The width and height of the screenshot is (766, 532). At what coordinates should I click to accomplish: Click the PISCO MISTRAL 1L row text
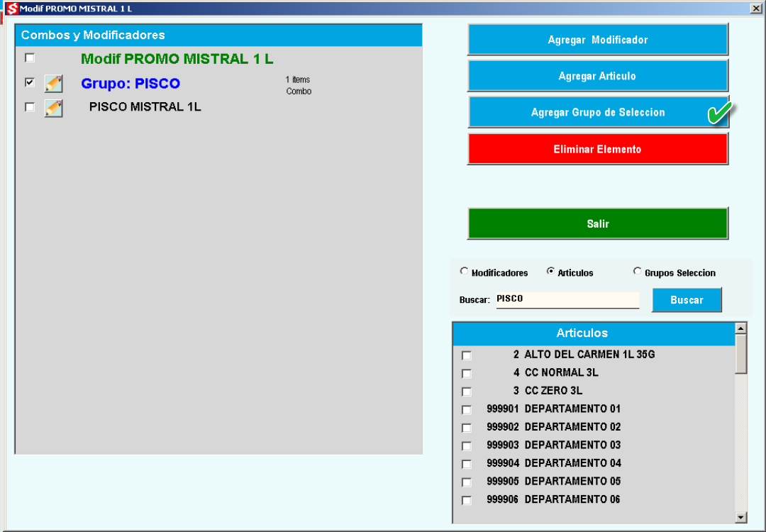145,107
